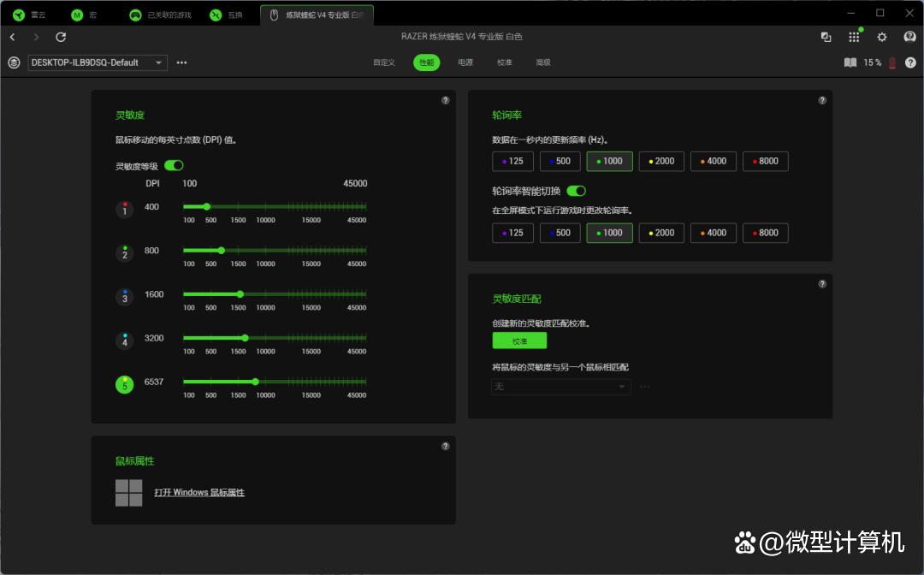This screenshot has width=924, height=575.
Task: Click the help icon on 轮询率 panel
Action: pos(822,100)
